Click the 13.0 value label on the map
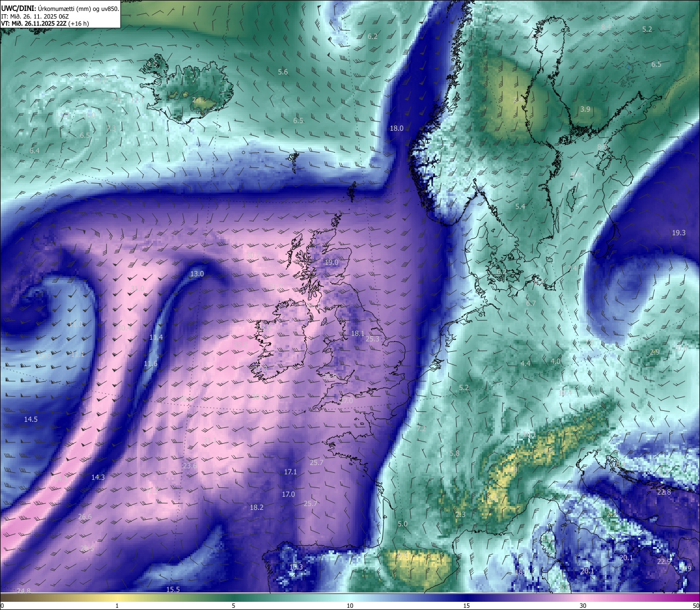This screenshot has height=610, width=700. point(197,274)
